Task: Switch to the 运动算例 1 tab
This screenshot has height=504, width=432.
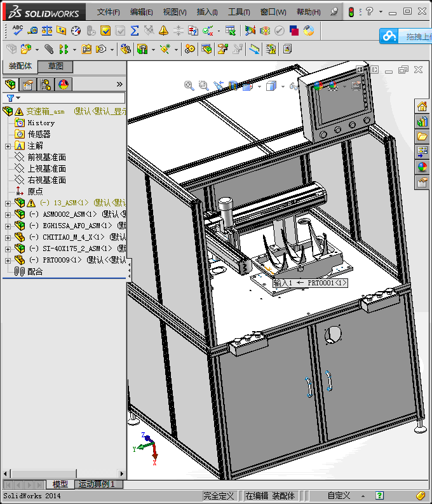Action: (98, 484)
